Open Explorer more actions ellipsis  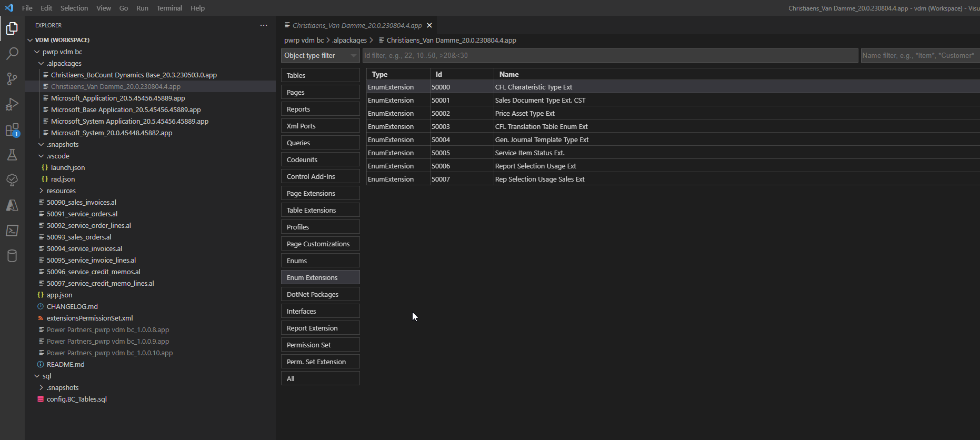[x=264, y=25]
